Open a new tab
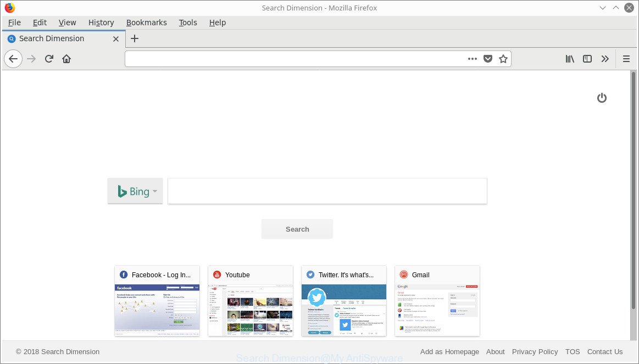 coord(135,38)
